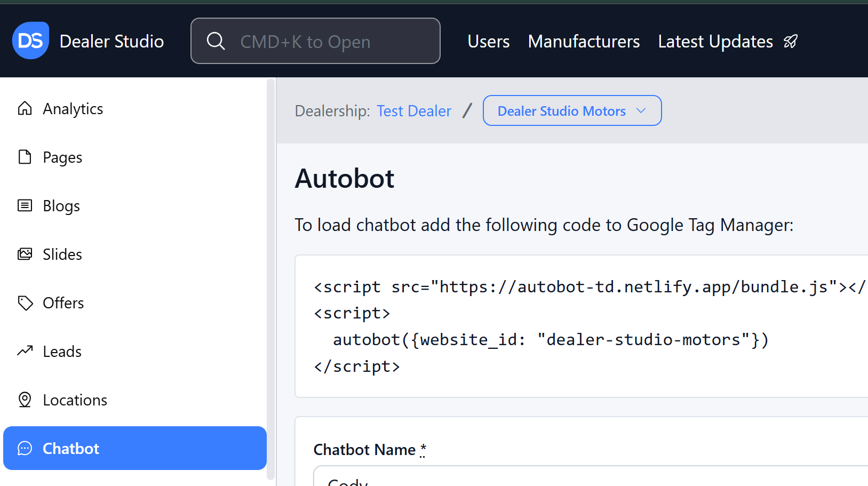This screenshot has height=486, width=868.
Task: Click the Leads trending arrow icon
Action: tap(25, 351)
